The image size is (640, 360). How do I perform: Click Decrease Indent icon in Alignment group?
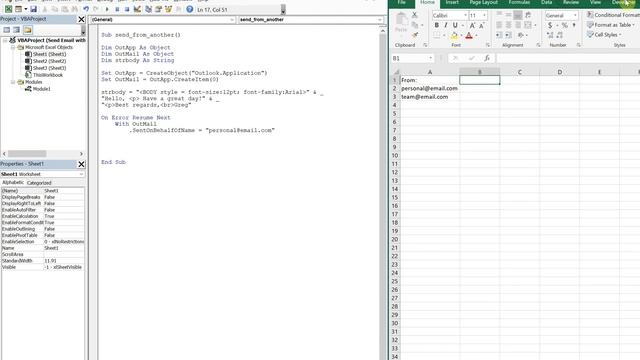[499, 36]
